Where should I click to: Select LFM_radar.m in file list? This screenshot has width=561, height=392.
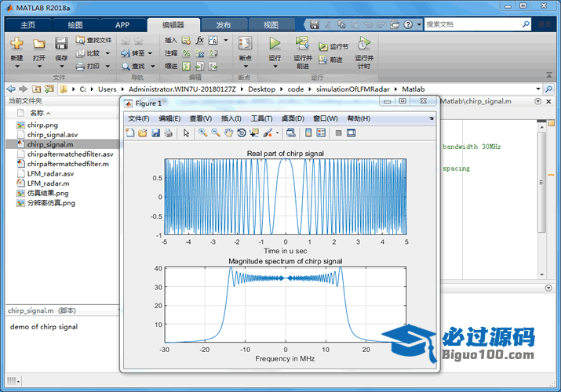[62, 183]
